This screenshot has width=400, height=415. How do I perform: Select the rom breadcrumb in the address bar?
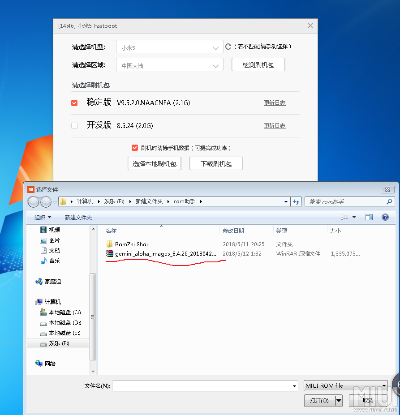(x=184, y=202)
